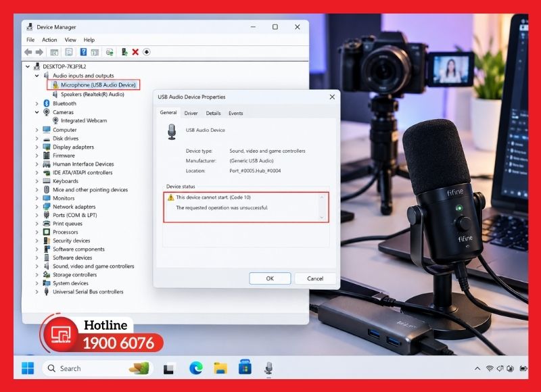Click the taskbar Search box
This screenshot has height=392, width=541.
pos(97,368)
